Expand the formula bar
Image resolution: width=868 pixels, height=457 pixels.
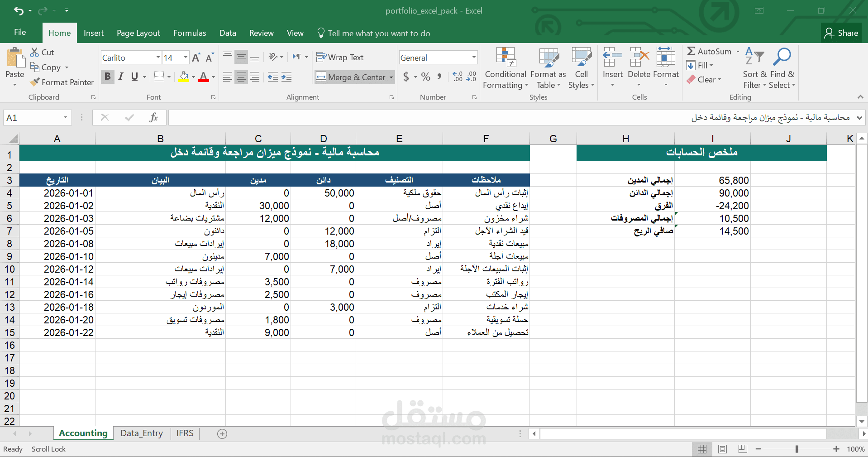859,118
